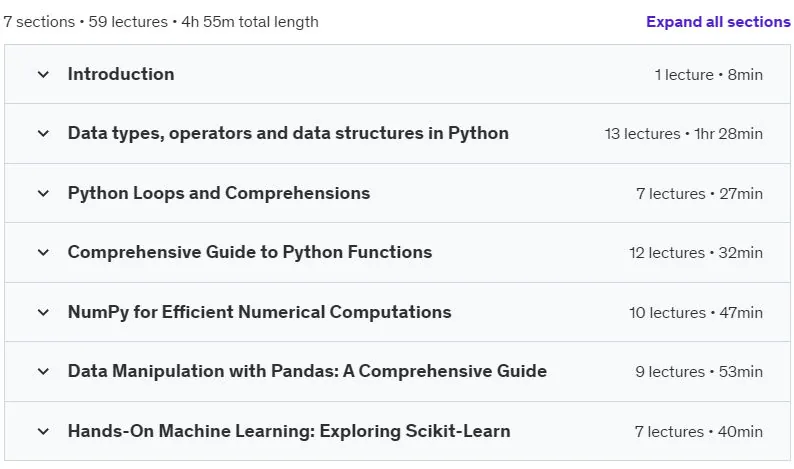Image resolution: width=794 pixels, height=469 pixels.
Task: Click the 1 lecture • 8min label
Action: tap(708, 75)
